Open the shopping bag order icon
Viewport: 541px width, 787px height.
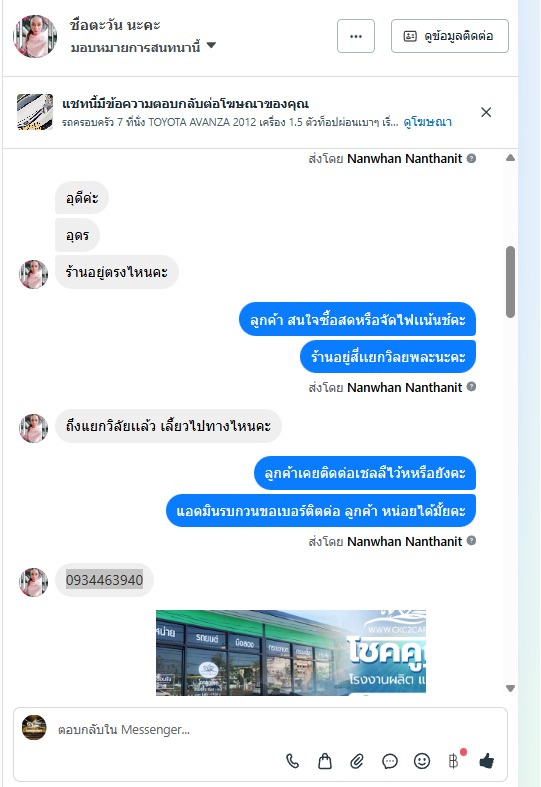tap(325, 761)
